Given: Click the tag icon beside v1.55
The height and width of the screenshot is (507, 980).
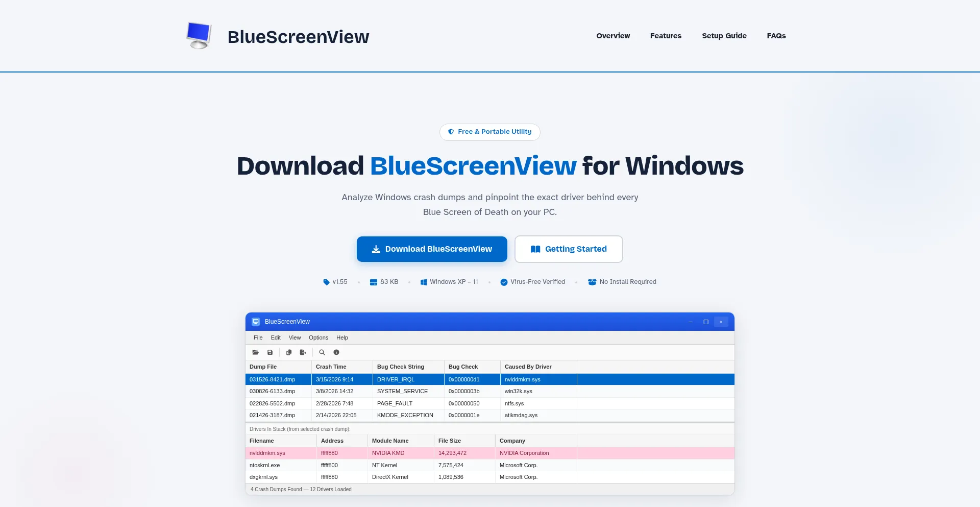Looking at the screenshot, I should [x=326, y=282].
